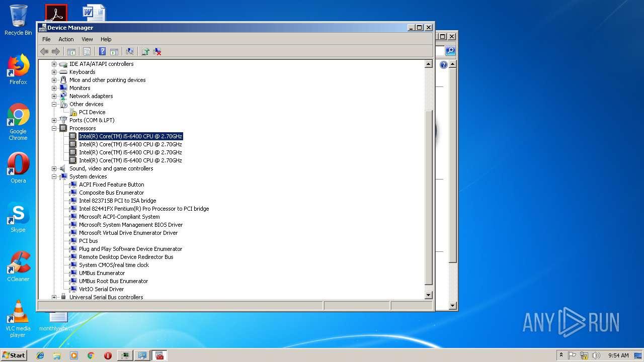Click the volume speaker icon in system tray
The width and height of the screenshot is (644, 362).
pos(596,355)
